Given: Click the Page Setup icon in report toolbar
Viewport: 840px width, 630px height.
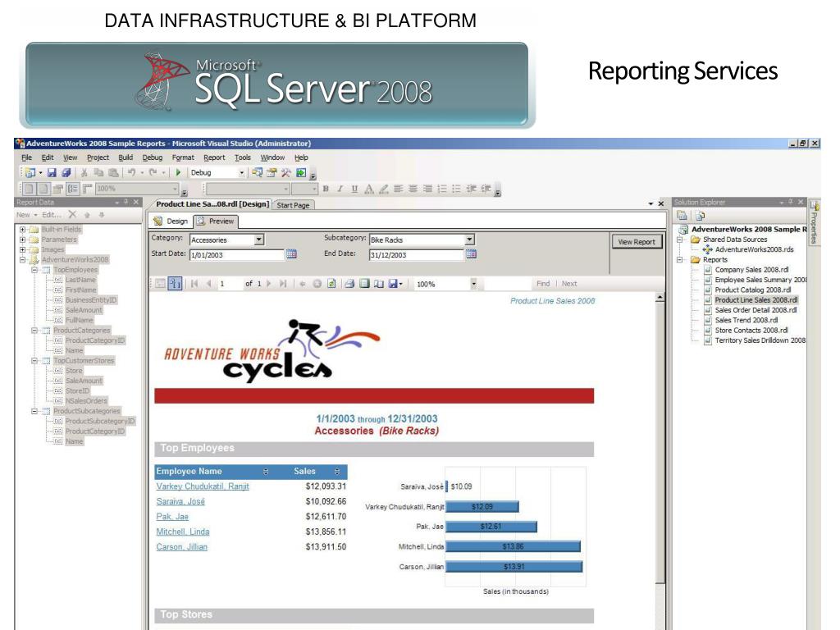Looking at the screenshot, I should click(379, 283).
